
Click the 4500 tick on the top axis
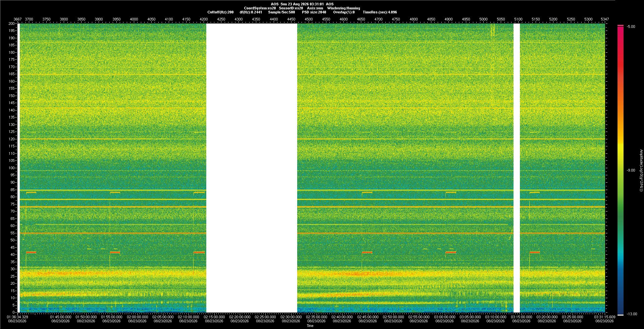309,19
